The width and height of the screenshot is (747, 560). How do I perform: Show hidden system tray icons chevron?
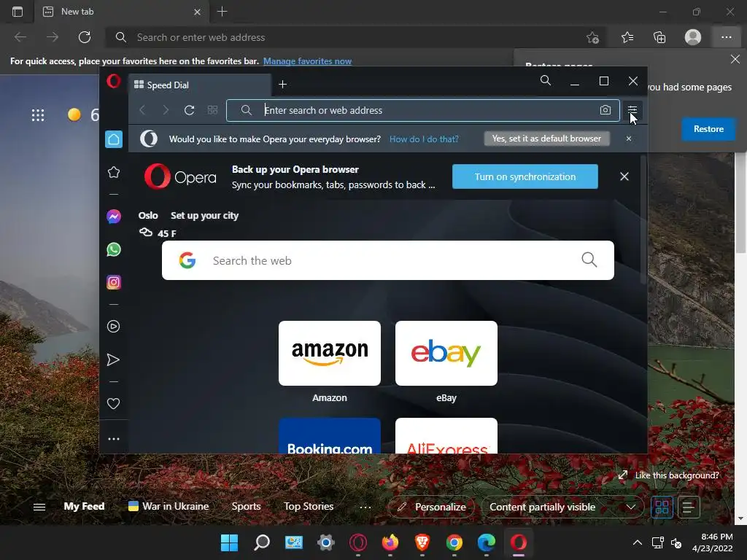[x=637, y=542]
